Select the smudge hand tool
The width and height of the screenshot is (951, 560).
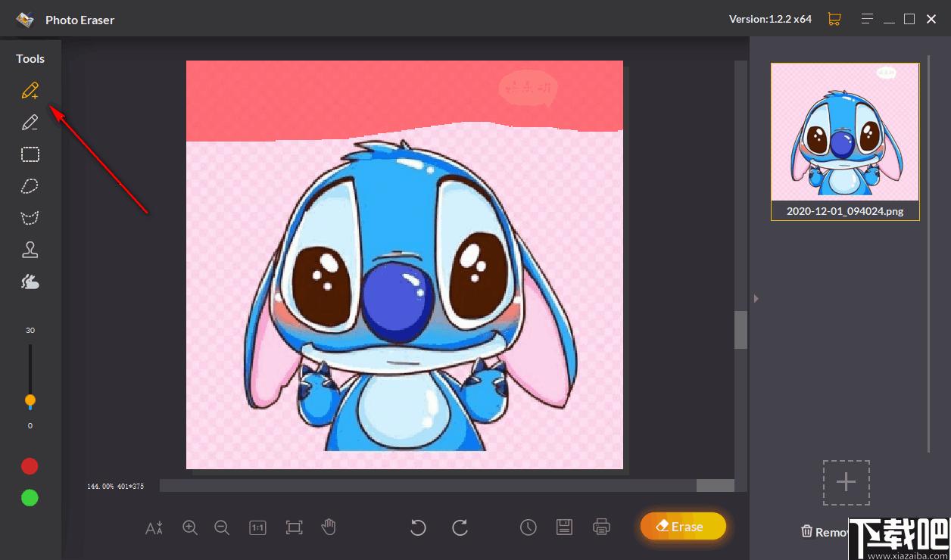tap(30, 282)
